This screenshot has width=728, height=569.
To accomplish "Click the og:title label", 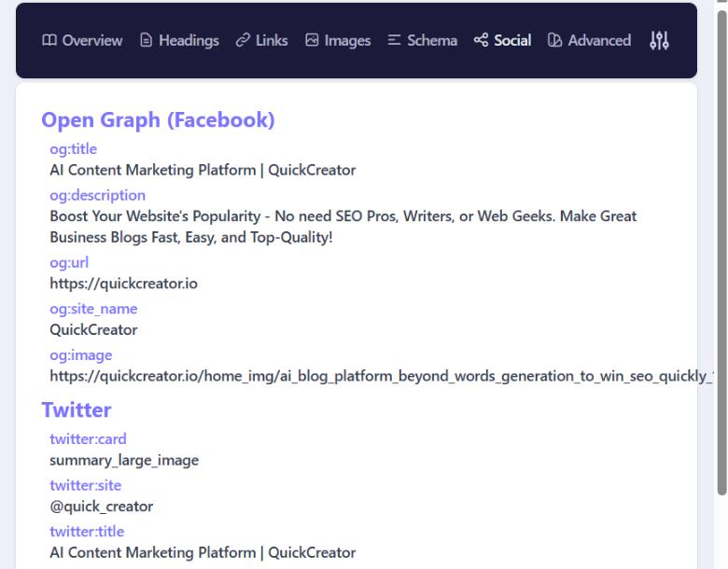I will (x=74, y=149).
